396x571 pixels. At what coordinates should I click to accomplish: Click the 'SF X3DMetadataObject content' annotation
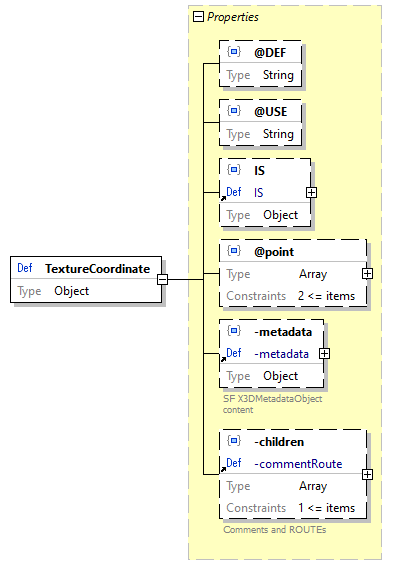(273, 404)
